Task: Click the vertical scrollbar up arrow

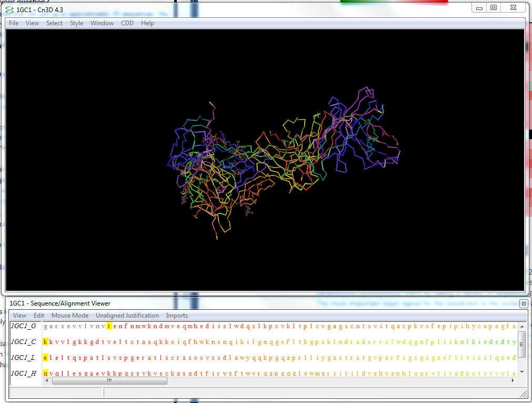Action: [521, 326]
